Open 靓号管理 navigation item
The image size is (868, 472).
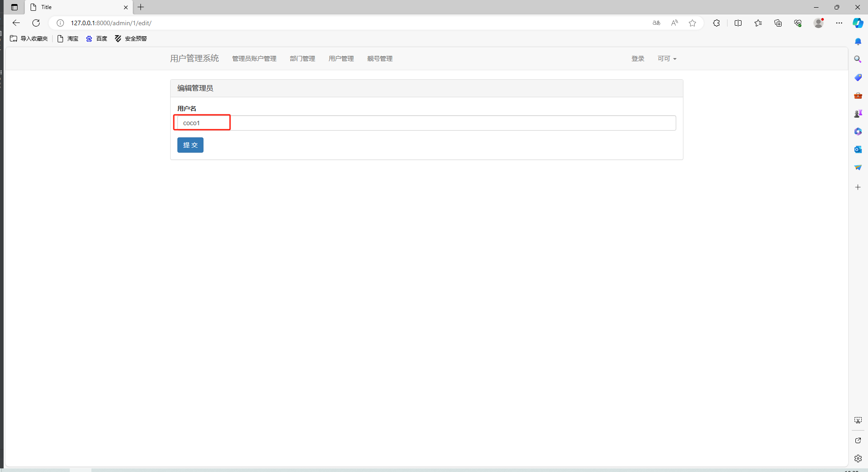[x=380, y=59]
